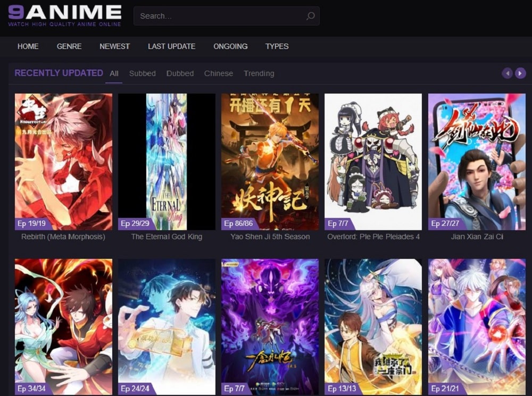Click the Ep 27/27 episode badge
Viewport: 532px width, 396px height.
(446, 224)
